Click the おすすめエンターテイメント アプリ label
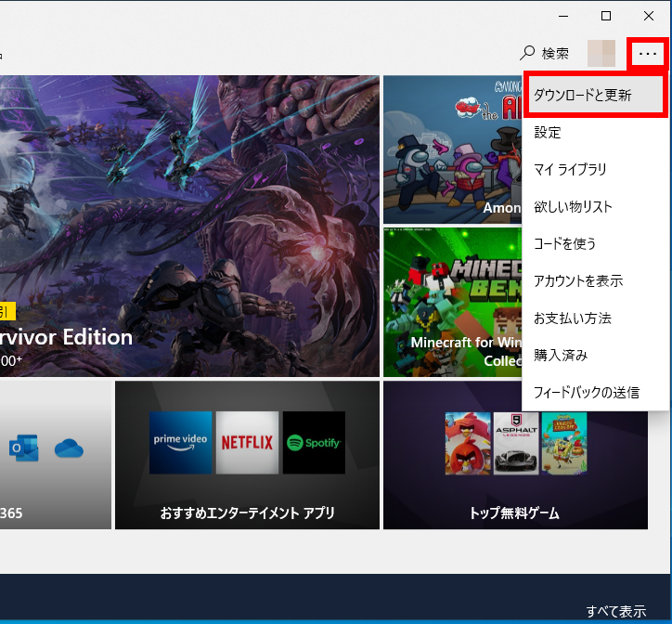 pyautogui.click(x=247, y=513)
